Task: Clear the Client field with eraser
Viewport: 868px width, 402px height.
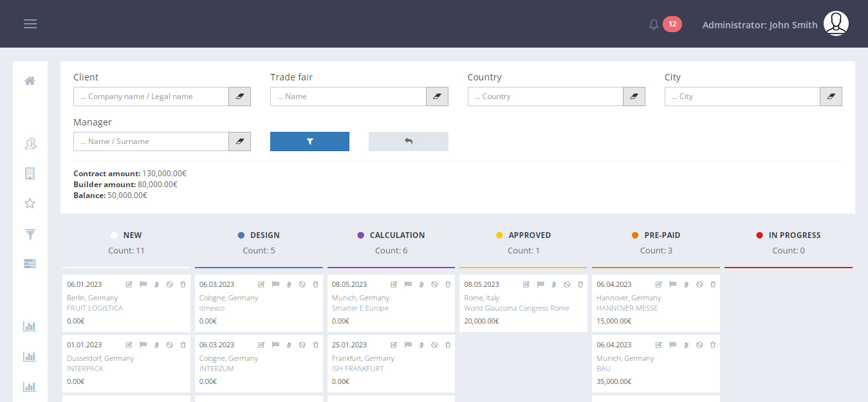Action: (x=240, y=96)
